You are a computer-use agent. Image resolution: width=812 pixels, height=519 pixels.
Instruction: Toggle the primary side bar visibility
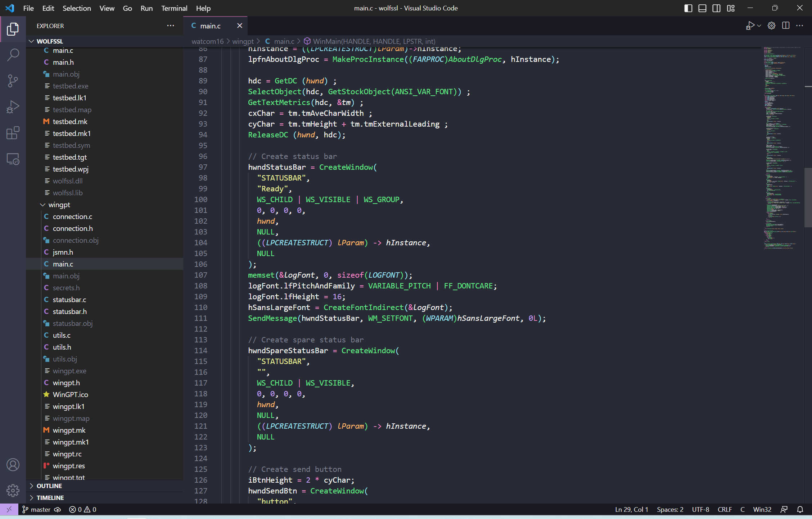pyautogui.click(x=688, y=8)
